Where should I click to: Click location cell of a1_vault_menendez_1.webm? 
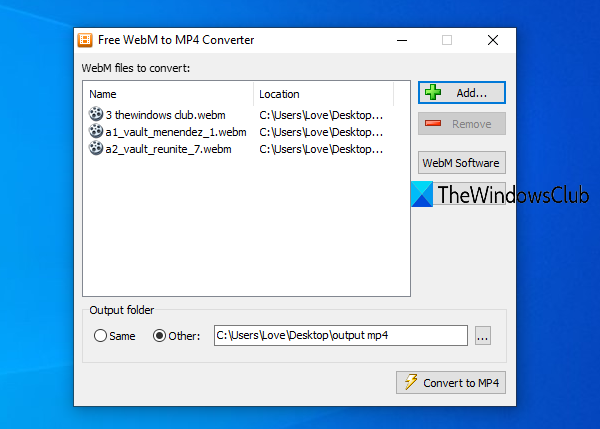321,132
